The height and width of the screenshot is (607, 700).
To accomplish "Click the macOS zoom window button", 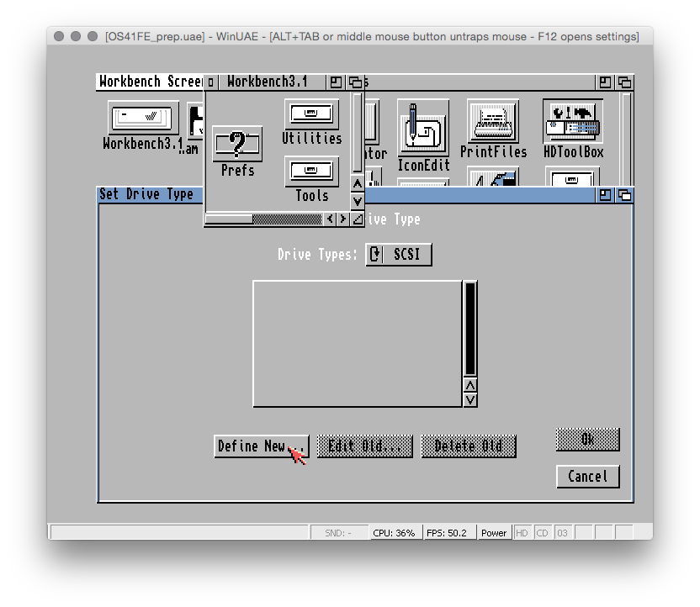I will (x=93, y=36).
